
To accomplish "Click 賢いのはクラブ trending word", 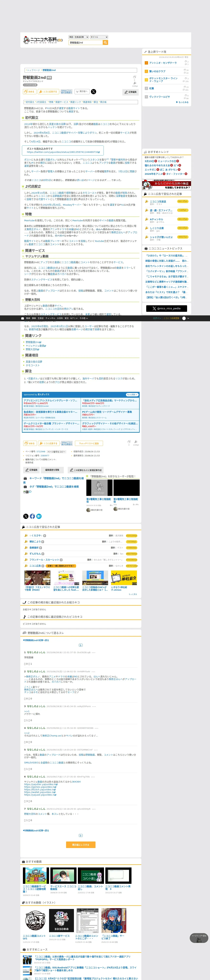I will 157,71.
